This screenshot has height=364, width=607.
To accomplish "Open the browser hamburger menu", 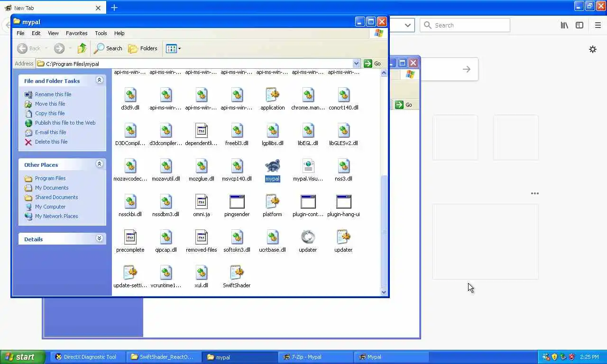I will click(x=598, y=25).
